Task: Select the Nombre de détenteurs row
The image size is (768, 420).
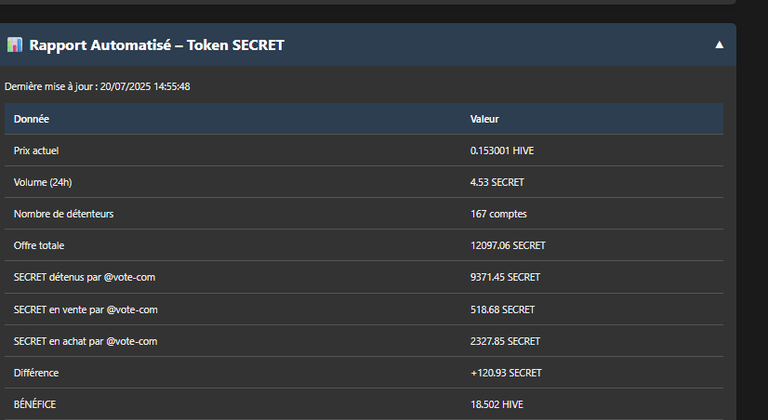Action: pyautogui.click(x=364, y=214)
